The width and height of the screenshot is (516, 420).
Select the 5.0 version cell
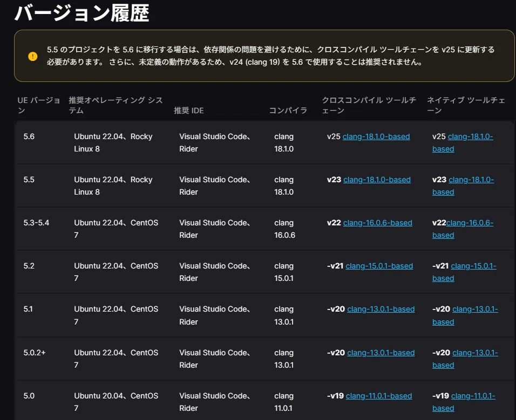29,396
